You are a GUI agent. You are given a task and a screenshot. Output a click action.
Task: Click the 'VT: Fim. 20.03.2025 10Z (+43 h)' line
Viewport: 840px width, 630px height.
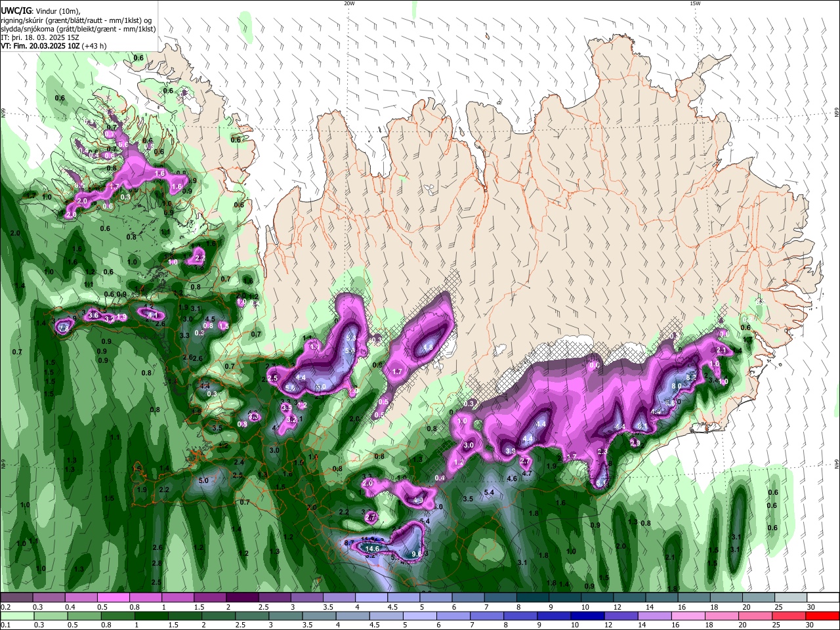click(53, 46)
